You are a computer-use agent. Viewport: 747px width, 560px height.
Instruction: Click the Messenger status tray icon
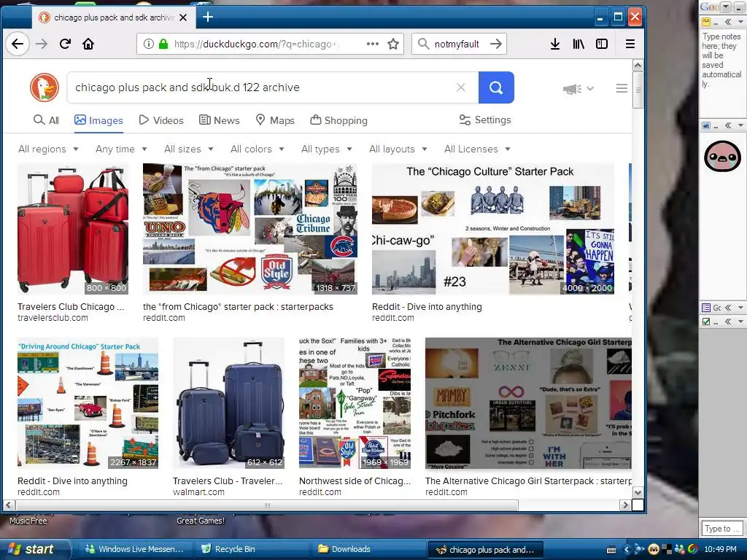coord(681,550)
